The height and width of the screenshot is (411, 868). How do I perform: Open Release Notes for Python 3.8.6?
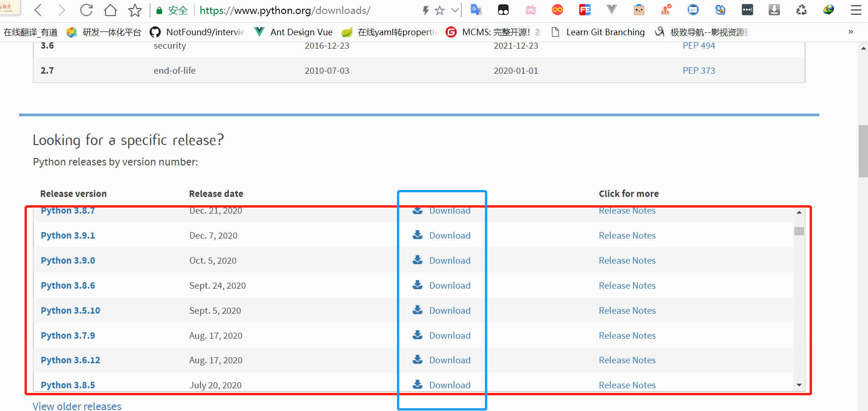(627, 285)
